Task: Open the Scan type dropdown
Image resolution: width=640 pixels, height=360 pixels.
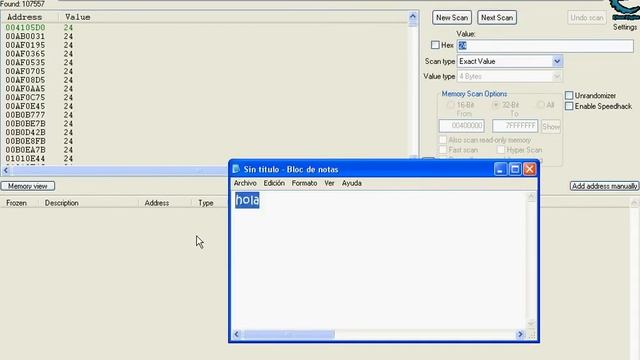Action: point(557,61)
